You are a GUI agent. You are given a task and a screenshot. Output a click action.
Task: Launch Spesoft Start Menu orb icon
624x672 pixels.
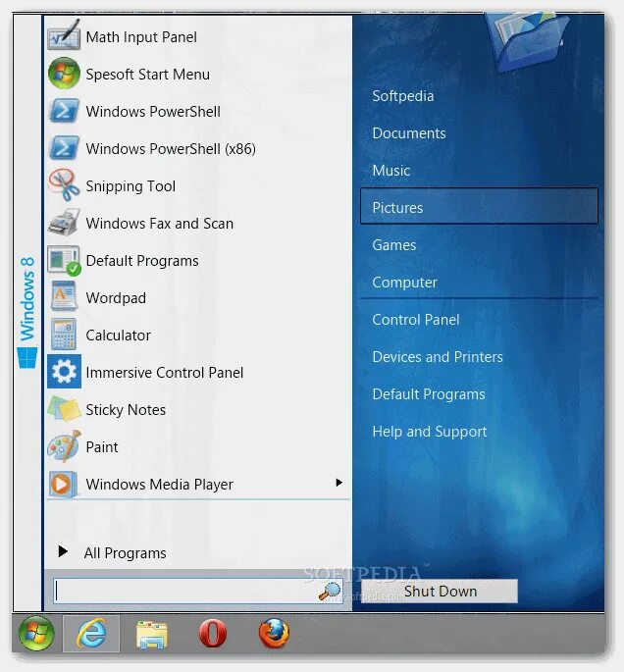coord(64,74)
